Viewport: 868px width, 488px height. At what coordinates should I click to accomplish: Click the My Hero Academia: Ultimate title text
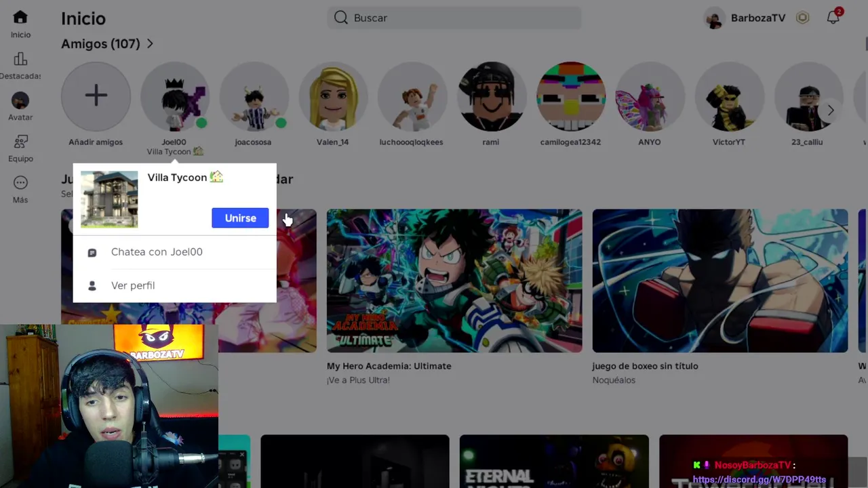click(x=389, y=366)
